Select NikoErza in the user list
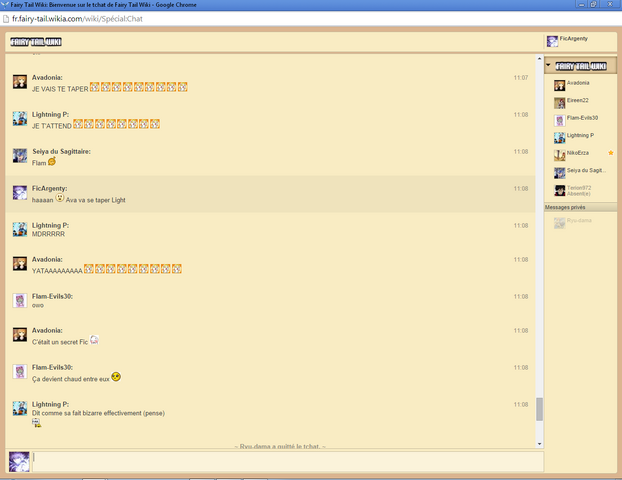This screenshot has height=480, width=622. 578,153
